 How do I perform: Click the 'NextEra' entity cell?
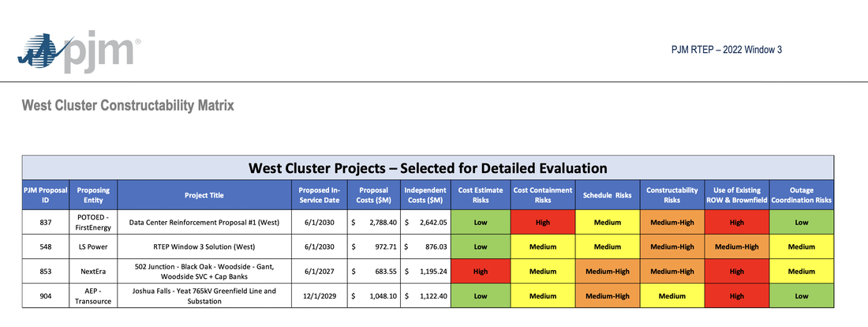pos(94,271)
